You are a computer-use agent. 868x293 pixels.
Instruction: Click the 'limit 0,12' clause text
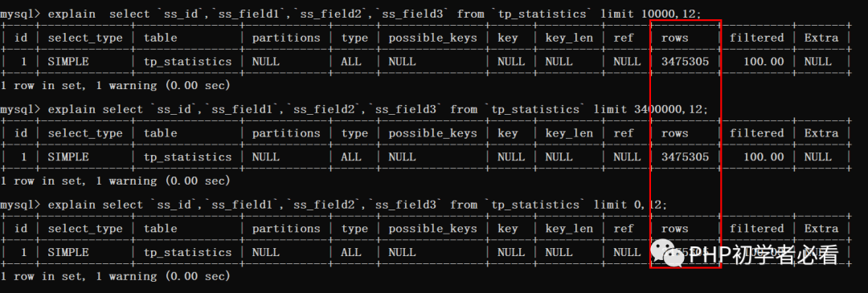click(631, 205)
